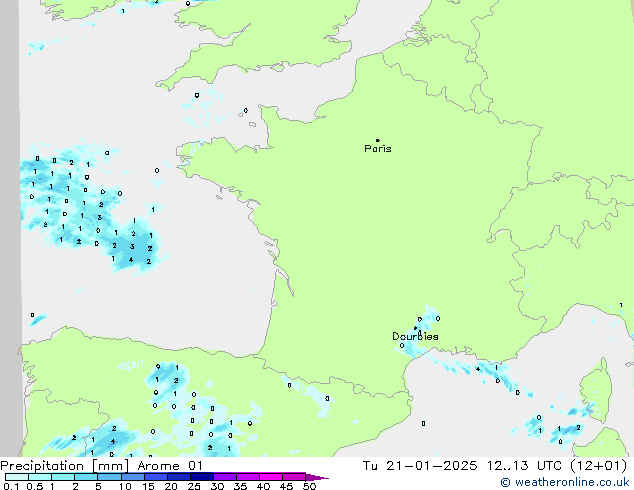Click the '30' legend scale label

[217, 486]
